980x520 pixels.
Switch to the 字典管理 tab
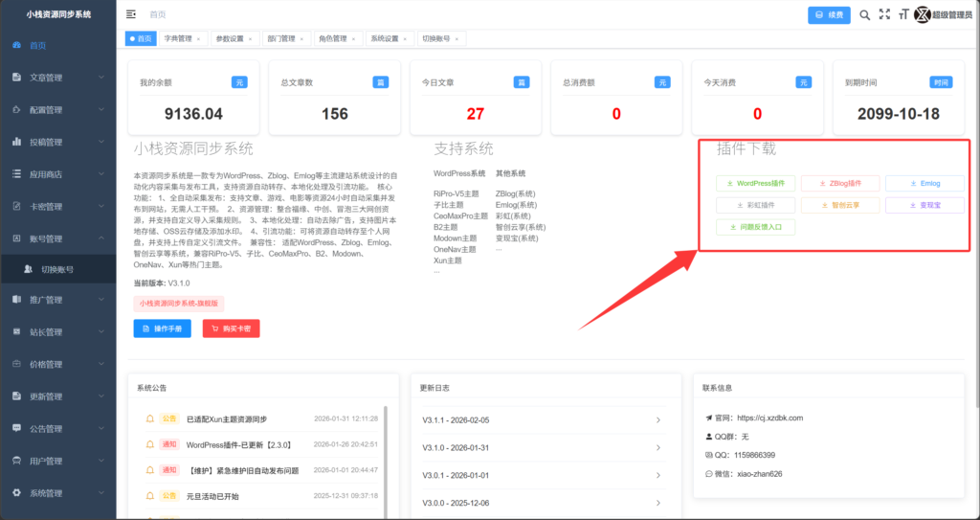point(183,39)
